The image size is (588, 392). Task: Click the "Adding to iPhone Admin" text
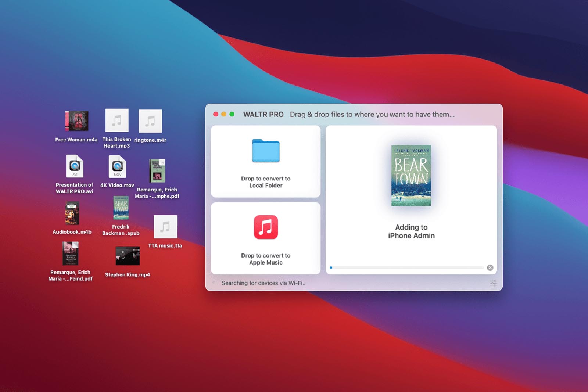tap(411, 231)
